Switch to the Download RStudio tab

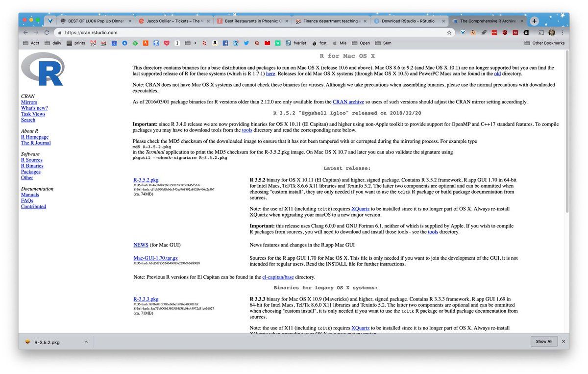tap(409, 21)
